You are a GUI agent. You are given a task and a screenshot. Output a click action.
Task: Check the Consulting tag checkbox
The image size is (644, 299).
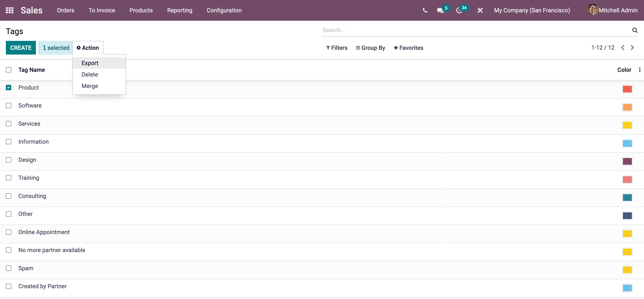[9, 196]
